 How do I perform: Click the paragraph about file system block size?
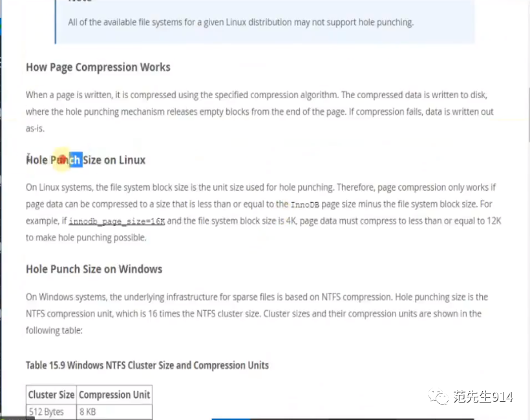[263, 213]
